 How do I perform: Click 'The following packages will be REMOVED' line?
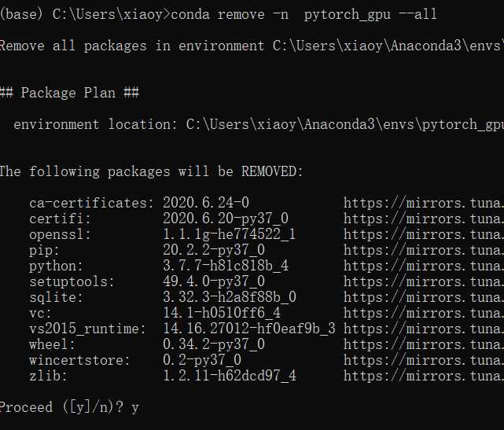pos(151,171)
